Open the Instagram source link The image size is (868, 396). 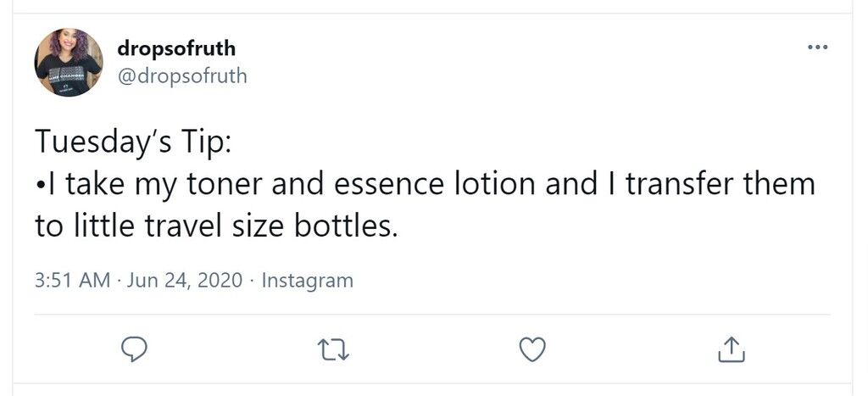[x=307, y=281]
